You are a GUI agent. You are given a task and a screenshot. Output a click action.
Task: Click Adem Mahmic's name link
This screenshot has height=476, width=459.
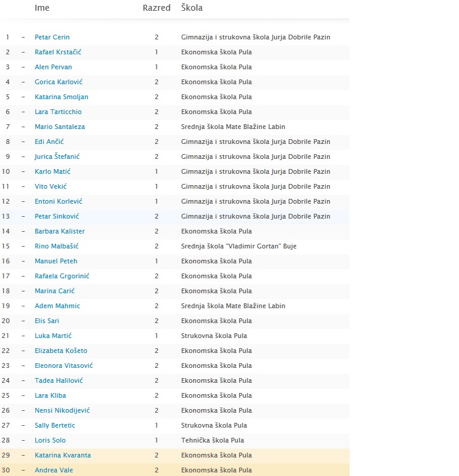pyautogui.click(x=57, y=306)
